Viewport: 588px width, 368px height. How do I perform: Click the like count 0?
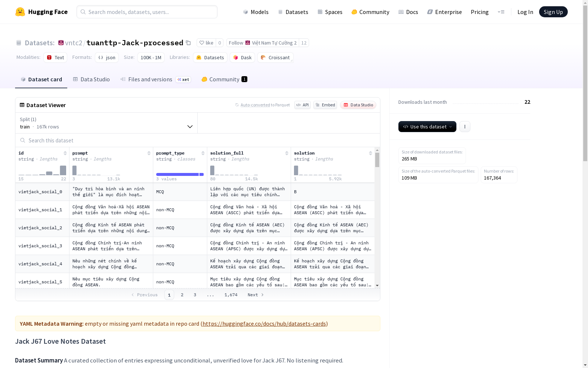(x=220, y=43)
